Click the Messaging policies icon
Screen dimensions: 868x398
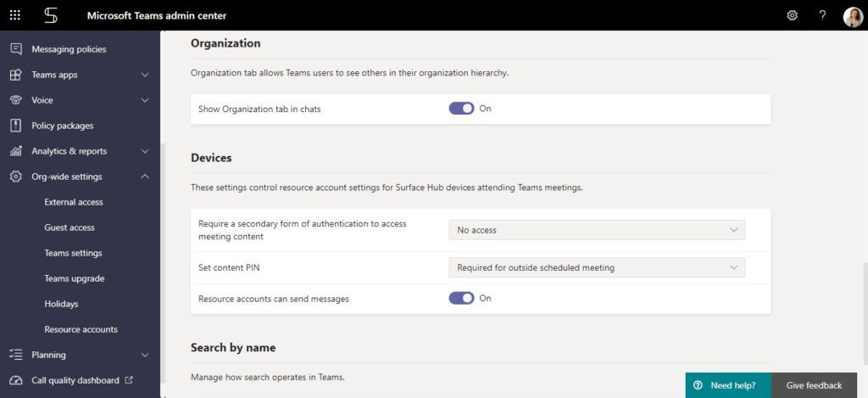pos(16,48)
